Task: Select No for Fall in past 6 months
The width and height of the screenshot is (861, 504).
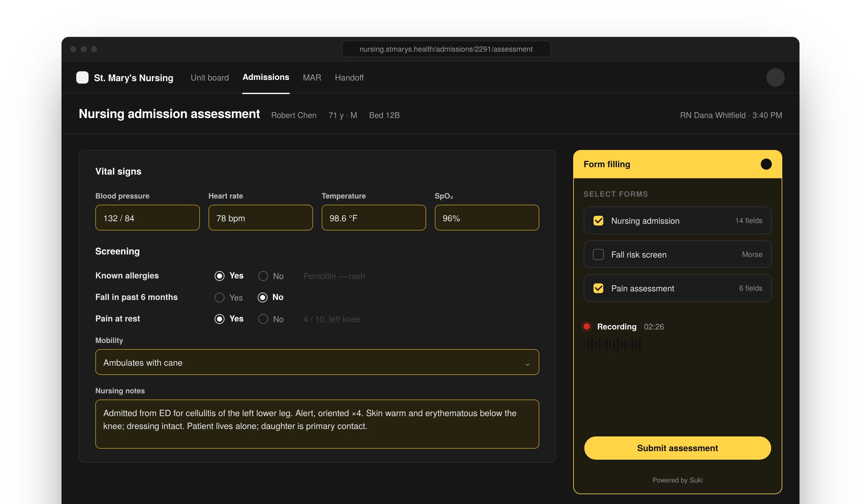Action: click(262, 297)
